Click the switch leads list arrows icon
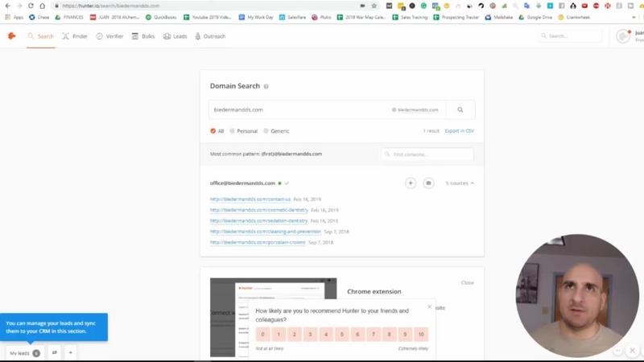644x362 pixels. tap(54, 352)
